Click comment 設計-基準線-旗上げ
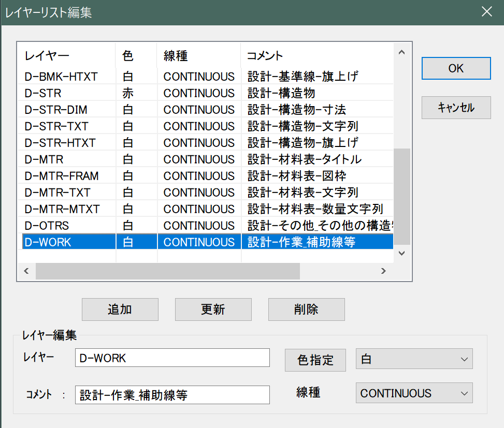This screenshot has height=428, width=504. point(303,77)
